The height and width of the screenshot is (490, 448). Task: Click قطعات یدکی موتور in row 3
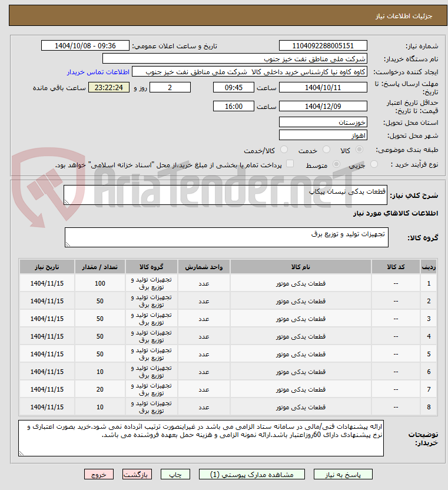pyautogui.click(x=301, y=319)
